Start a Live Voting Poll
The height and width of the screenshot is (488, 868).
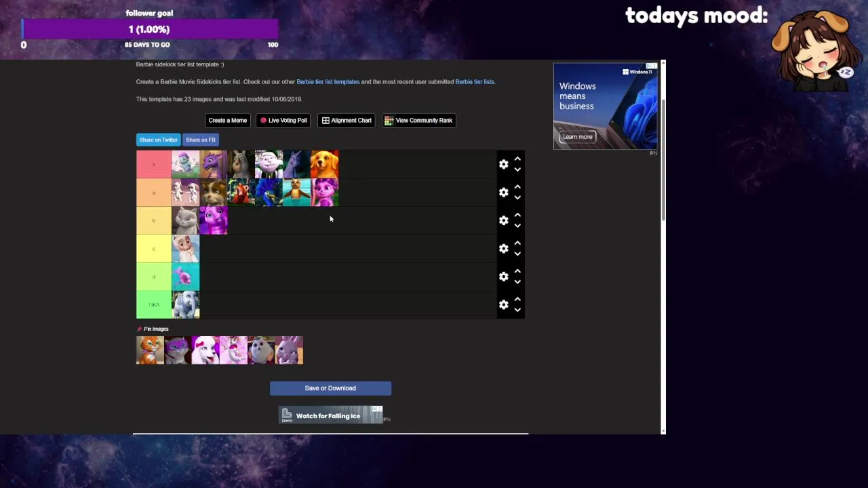click(x=283, y=121)
